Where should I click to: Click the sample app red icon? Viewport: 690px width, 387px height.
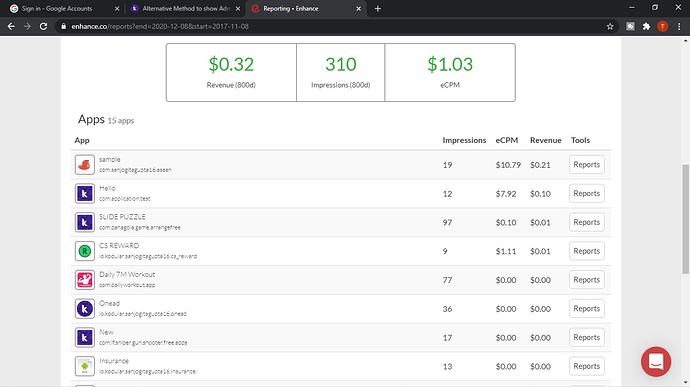(84, 165)
